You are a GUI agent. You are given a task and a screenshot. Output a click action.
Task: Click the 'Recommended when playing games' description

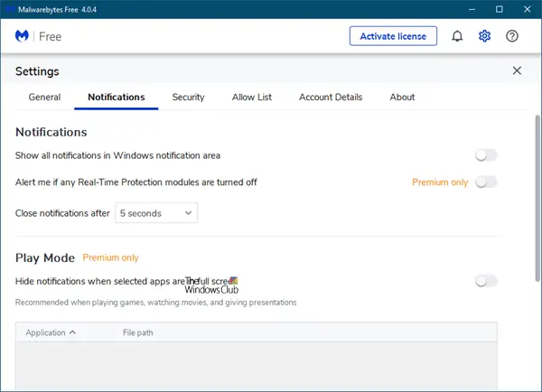click(x=155, y=303)
